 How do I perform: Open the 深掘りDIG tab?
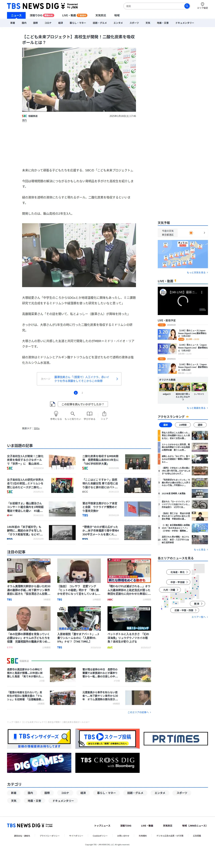(x=42, y=15)
